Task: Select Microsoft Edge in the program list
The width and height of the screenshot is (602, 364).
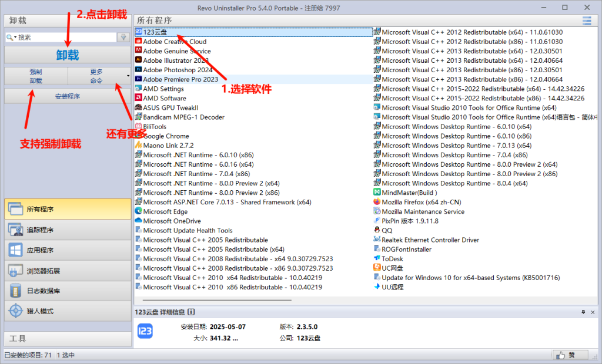Action: point(165,211)
